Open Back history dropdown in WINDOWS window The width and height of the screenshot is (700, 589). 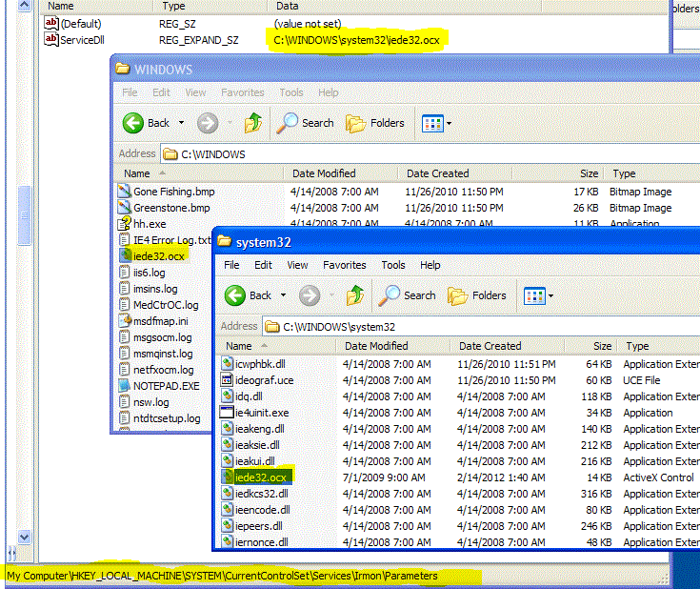pos(181,122)
